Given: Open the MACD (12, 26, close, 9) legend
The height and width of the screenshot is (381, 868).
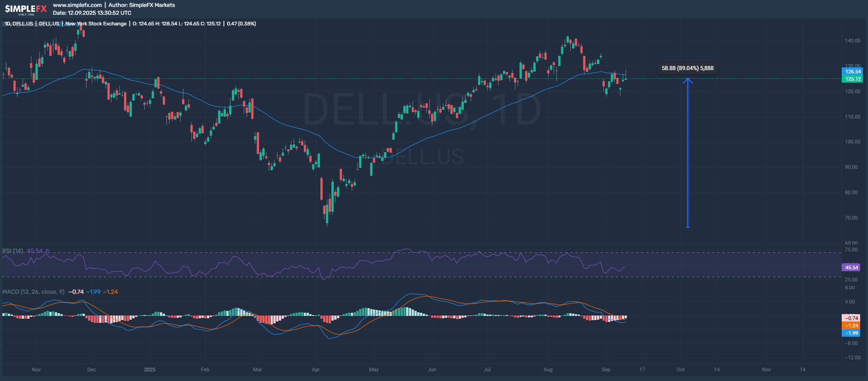Looking at the screenshot, I should (x=33, y=292).
